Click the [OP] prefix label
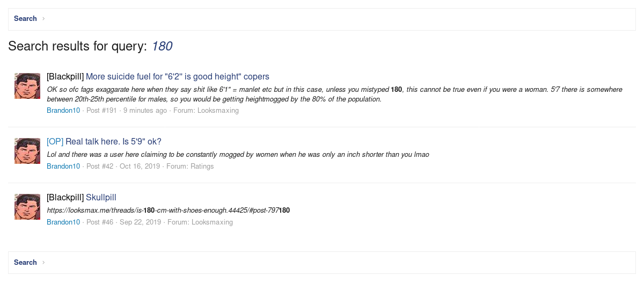Image resolution: width=644 pixels, height=282 pixels. [55, 142]
